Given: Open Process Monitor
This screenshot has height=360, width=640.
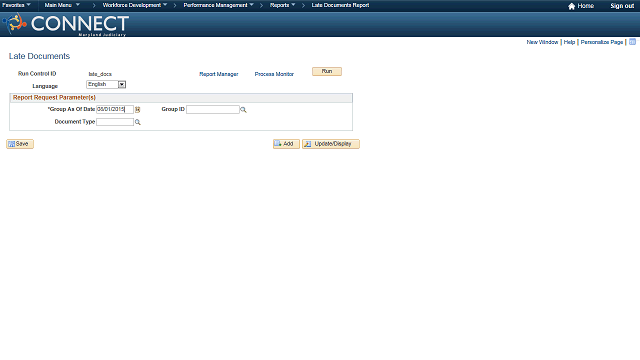Looking at the screenshot, I should 274,74.
